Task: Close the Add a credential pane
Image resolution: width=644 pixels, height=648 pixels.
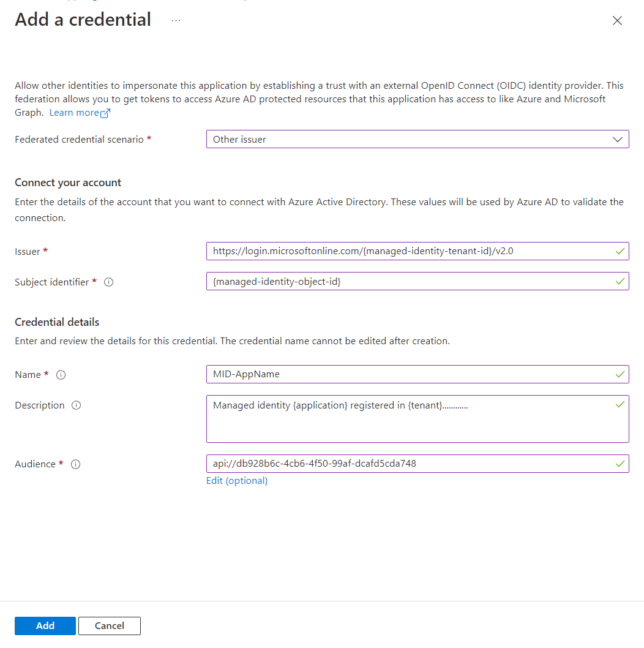Action: (x=617, y=20)
